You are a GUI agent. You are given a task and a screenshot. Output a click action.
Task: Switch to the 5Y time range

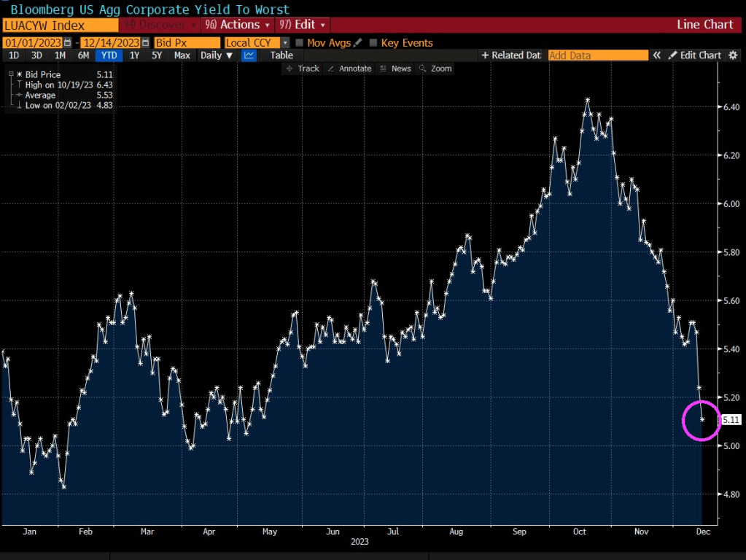tap(157, 55)
